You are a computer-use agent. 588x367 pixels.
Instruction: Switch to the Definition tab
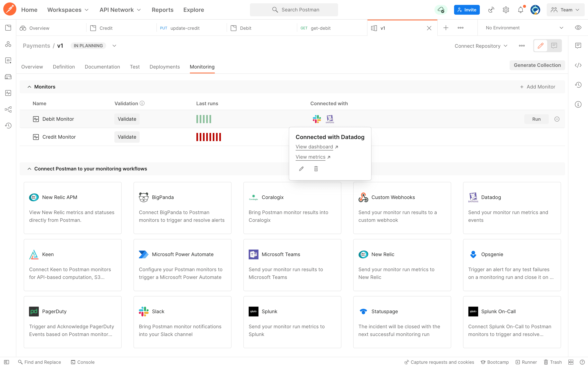click(x=63, y=67)
